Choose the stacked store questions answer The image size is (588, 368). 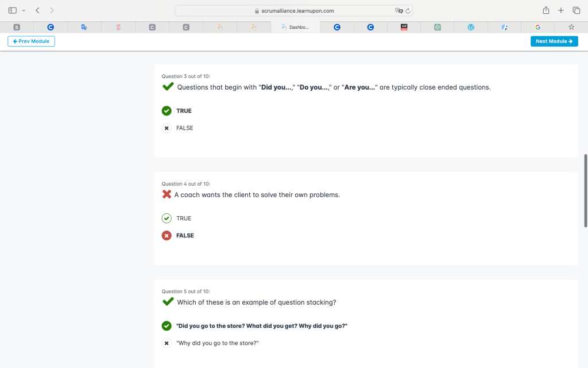click(x=167, y=326)
